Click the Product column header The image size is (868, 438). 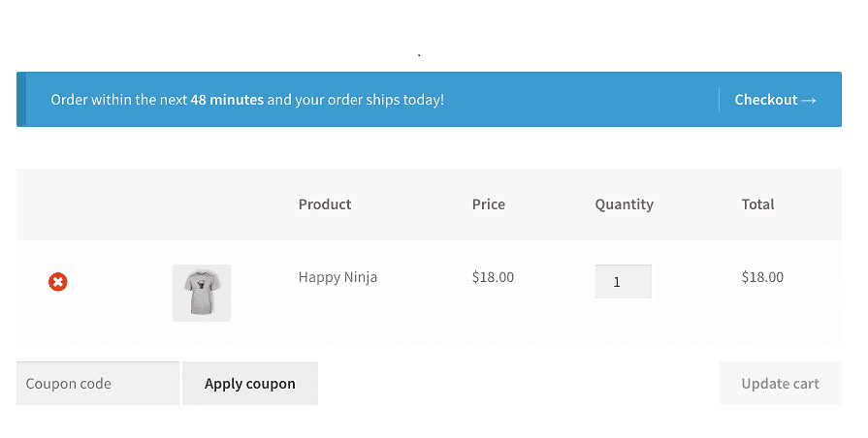point(325,204)
